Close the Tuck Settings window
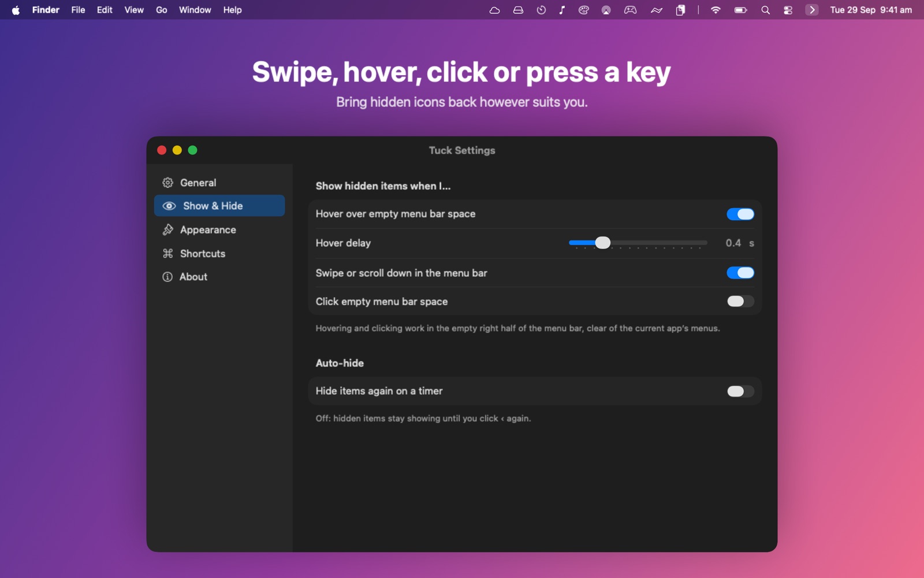Screen dimensions: 924x578 pyautogui.click(x=162, y=150)
